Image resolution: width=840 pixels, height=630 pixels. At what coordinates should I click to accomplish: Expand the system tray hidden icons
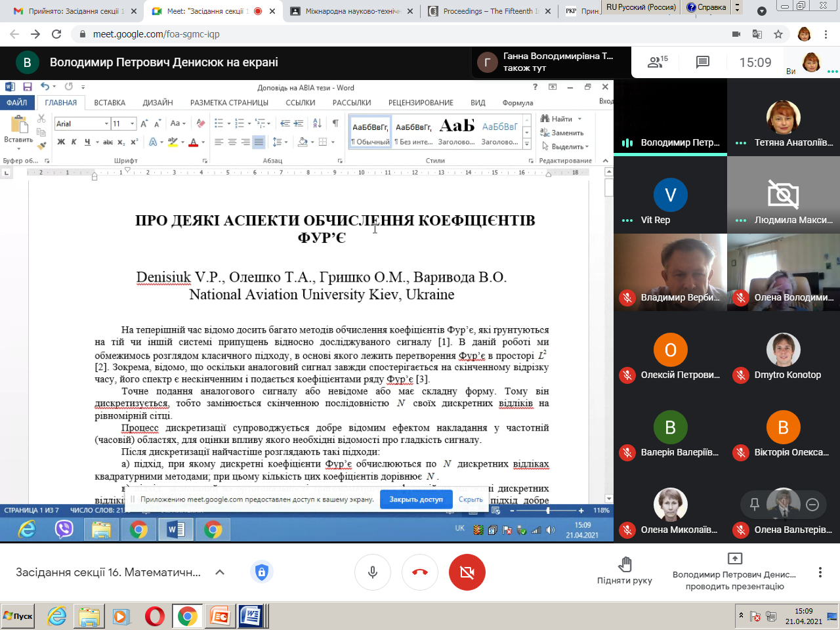(741, 616)
